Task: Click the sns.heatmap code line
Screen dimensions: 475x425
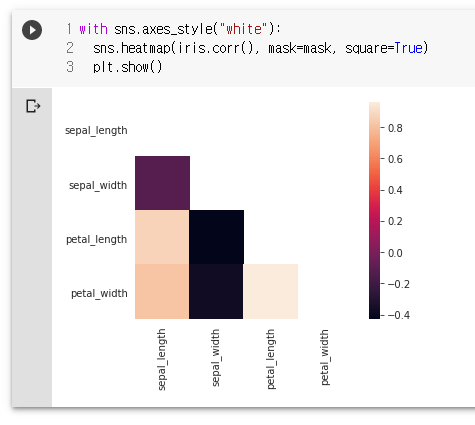Action: click(x=260, y=48)
